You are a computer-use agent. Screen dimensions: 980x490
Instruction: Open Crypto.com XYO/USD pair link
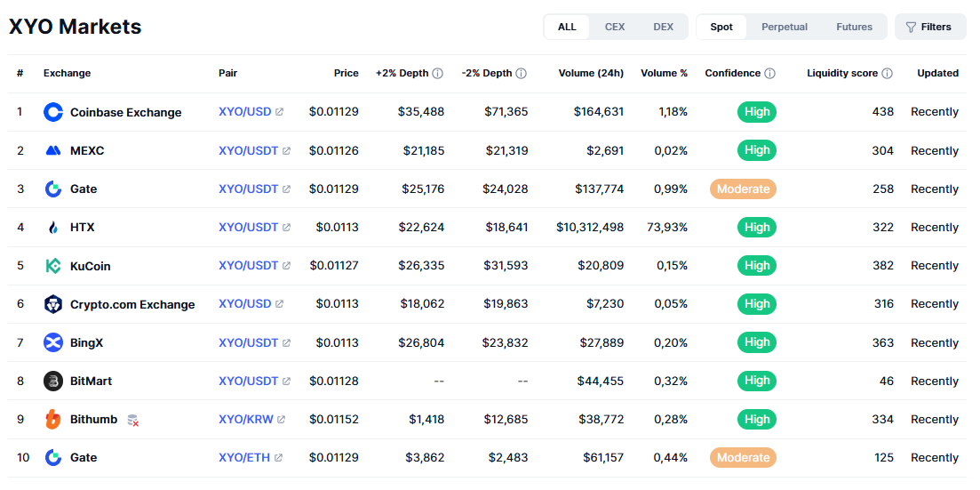245,304
